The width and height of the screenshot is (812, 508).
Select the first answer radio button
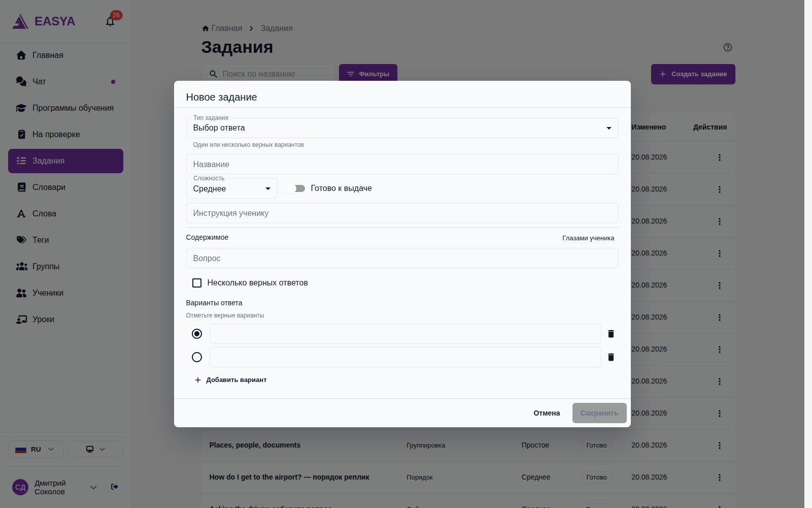[197, 334]
